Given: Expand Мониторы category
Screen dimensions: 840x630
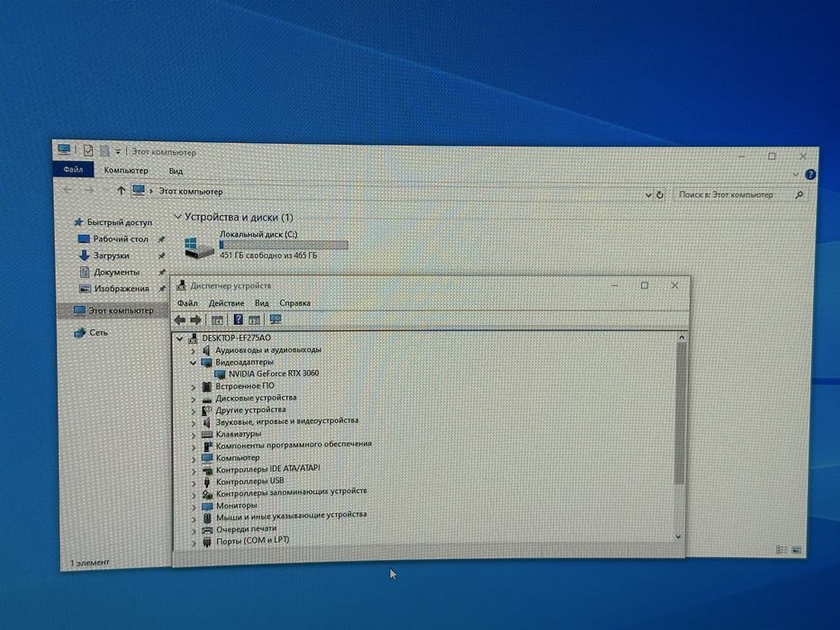Looking at the screenshot, I should (x=194, y=506).
